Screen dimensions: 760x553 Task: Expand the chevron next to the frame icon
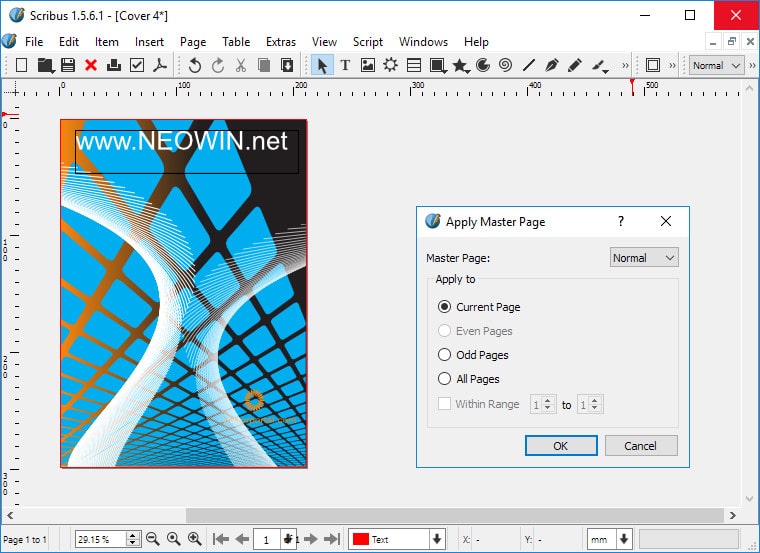(x=672, y=65)
